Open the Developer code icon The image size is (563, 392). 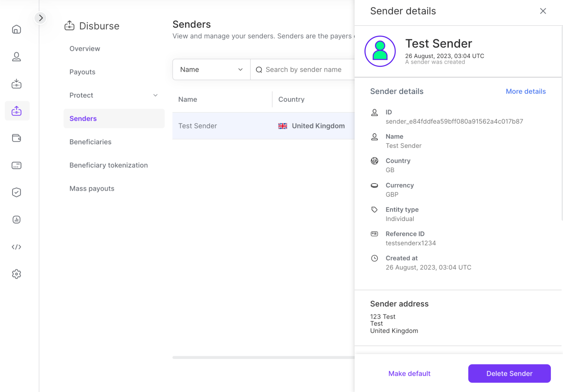click(x=17, y=247)
